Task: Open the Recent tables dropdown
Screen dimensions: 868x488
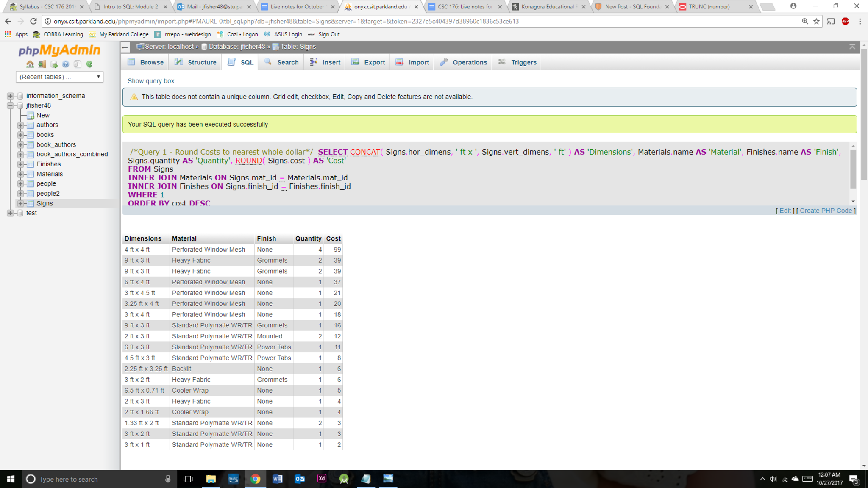Action: (59, 77)
